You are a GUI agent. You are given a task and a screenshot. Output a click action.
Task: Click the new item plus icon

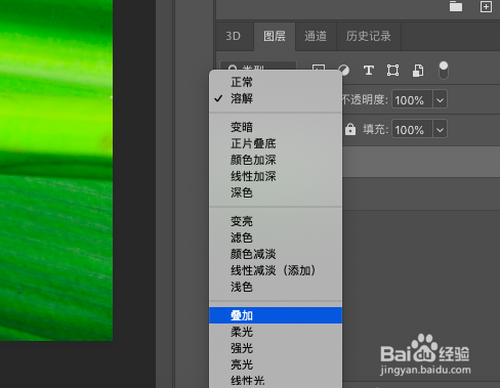(x=486, y=6)
